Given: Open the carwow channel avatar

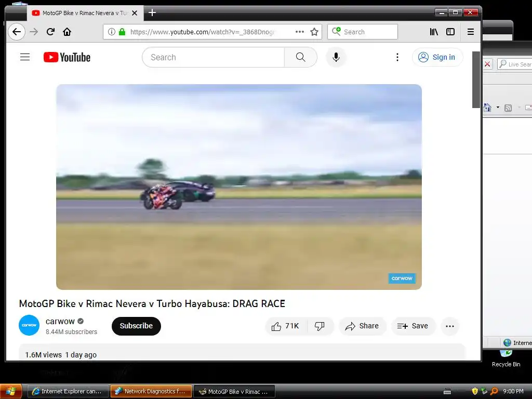Looking at the screenshot, I should 29,325.
